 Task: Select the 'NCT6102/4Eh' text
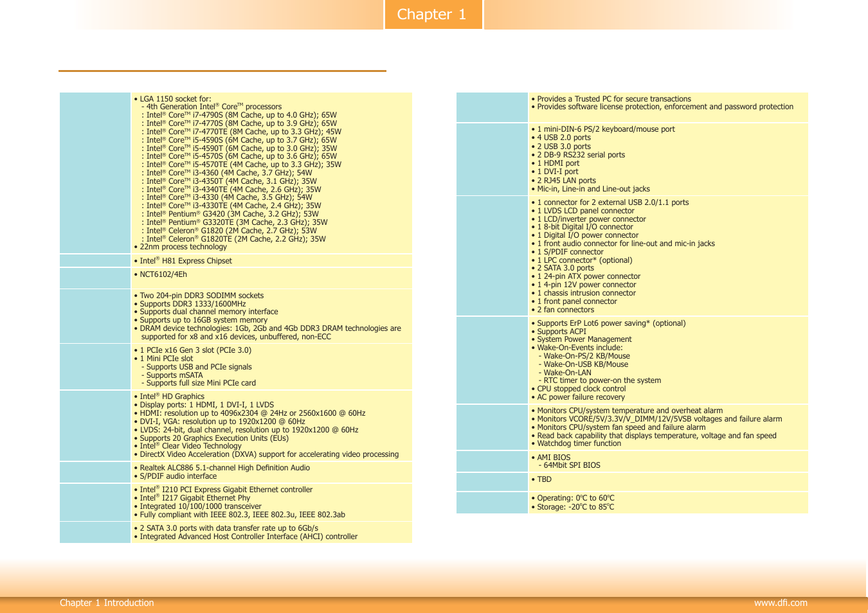[x=160, y=274]
